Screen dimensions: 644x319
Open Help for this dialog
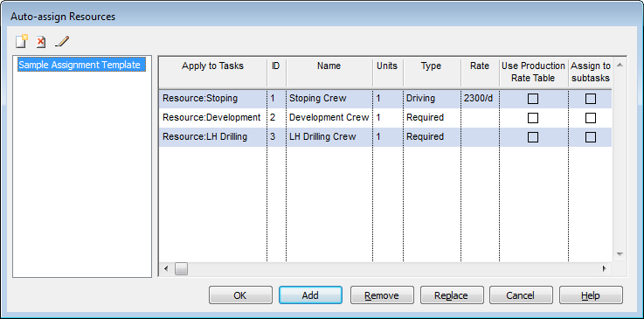tap(591, 295)
